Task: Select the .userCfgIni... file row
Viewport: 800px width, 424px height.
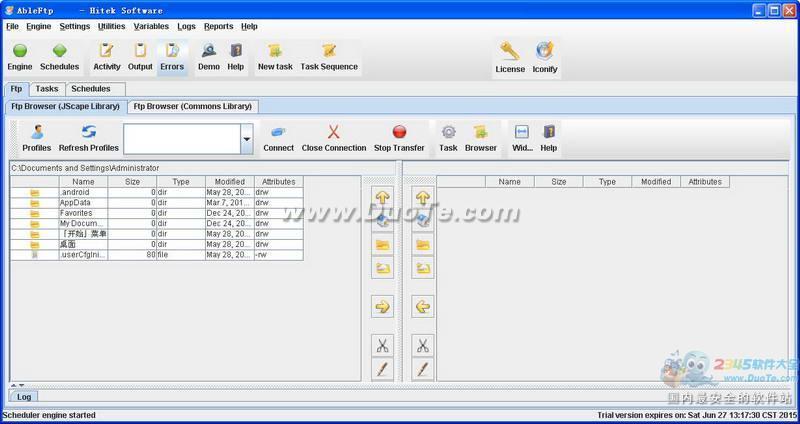Action: coord(157,255)
